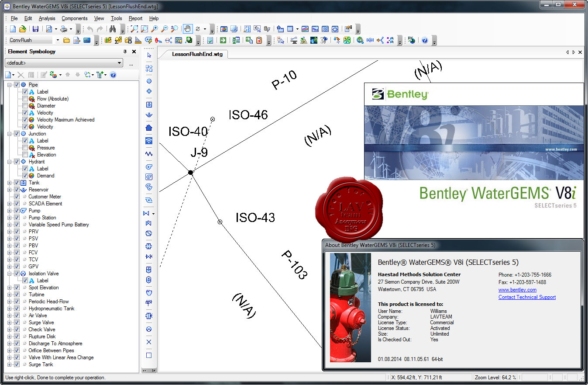The image size is (588, 385).
Task: Enable the Elevation checkbox under Junction
Action: [x=25, y=155]
